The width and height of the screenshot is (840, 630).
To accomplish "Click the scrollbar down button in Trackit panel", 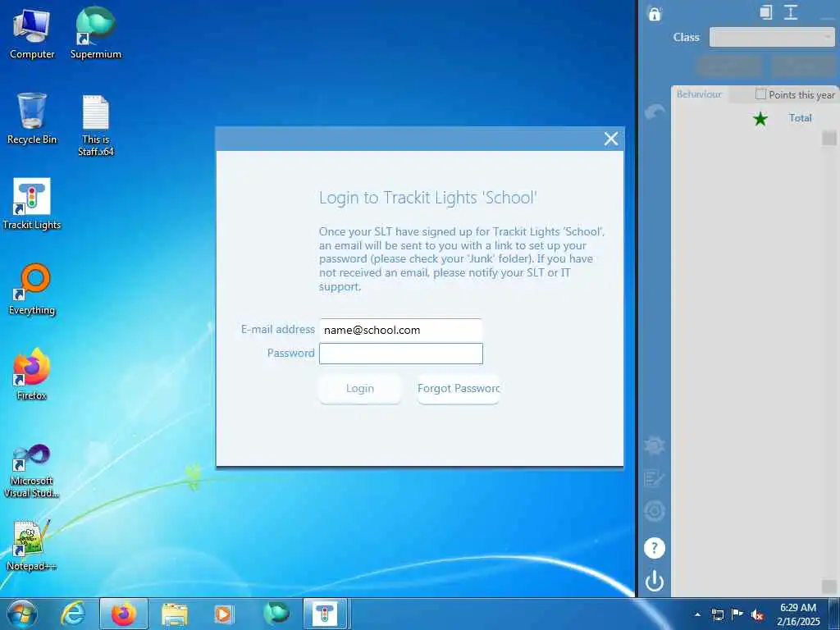I will point(829,586).
